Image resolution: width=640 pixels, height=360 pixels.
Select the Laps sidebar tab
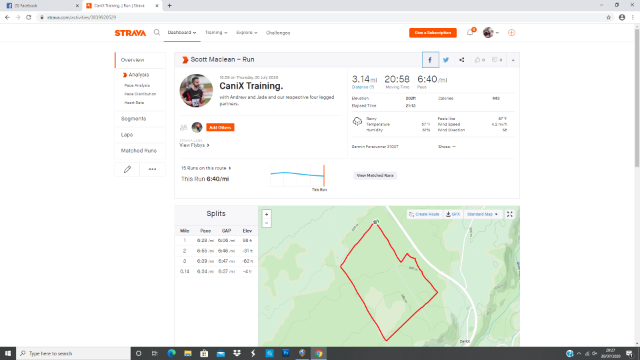pyautogui.click(x=140, y=135)
